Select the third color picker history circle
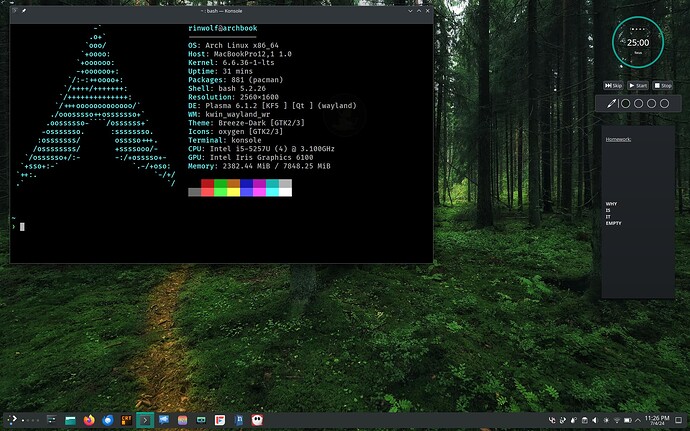The width and height of the screenshot is (690, 431). tap(651, 103)
